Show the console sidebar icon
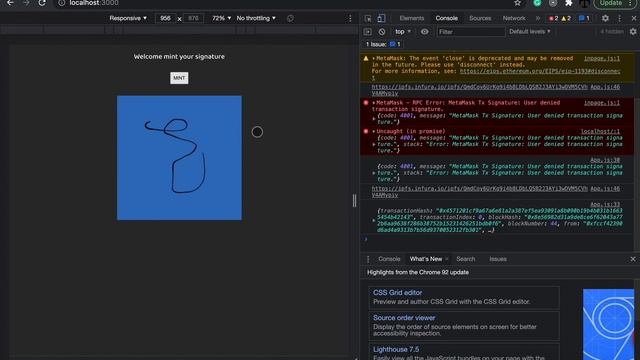The width and height of the screenshot is (640, 360). point(367,32)
